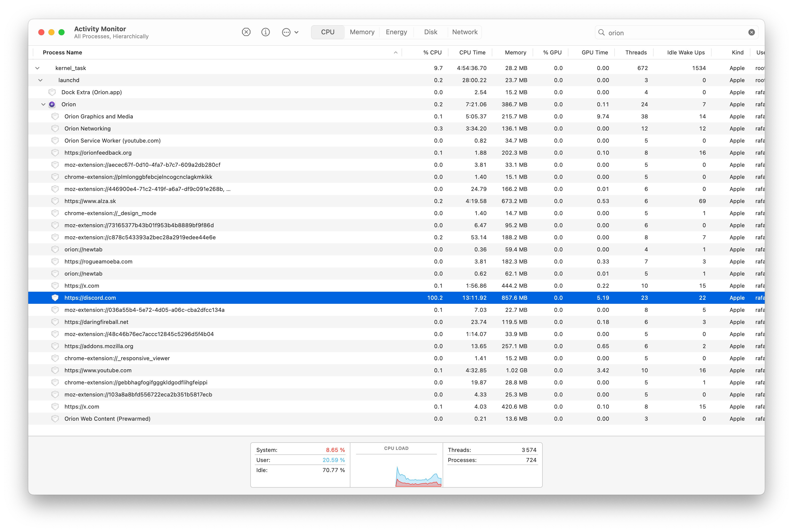
Task: Collapse the Orion process group
Action: tap(43, 104)
